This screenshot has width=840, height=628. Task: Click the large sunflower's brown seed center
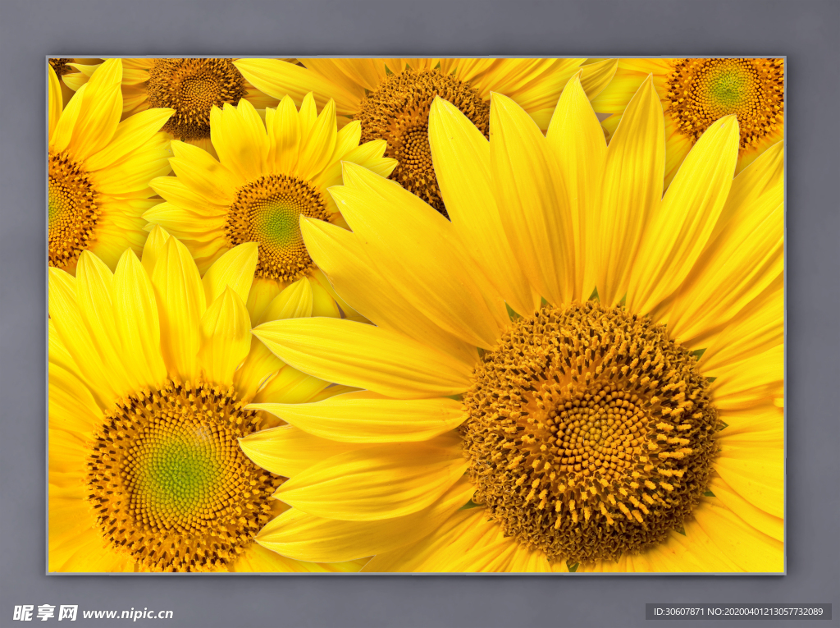coord(592,431)
